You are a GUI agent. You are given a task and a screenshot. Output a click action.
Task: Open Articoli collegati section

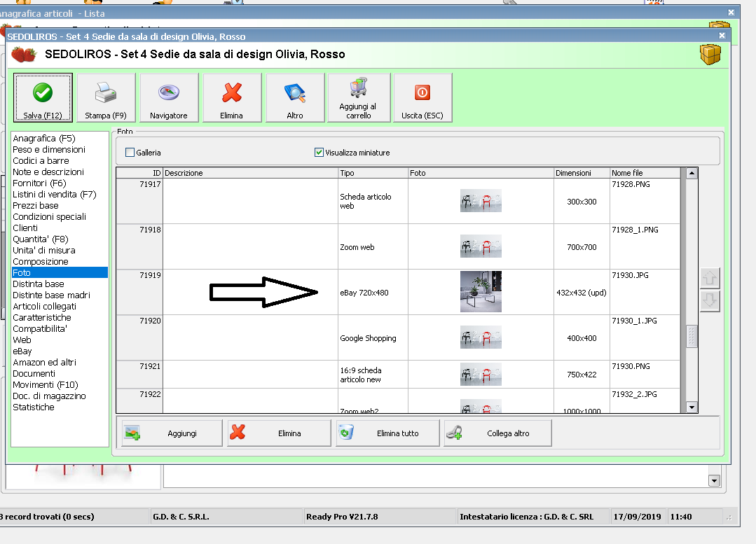pos(44,307)
